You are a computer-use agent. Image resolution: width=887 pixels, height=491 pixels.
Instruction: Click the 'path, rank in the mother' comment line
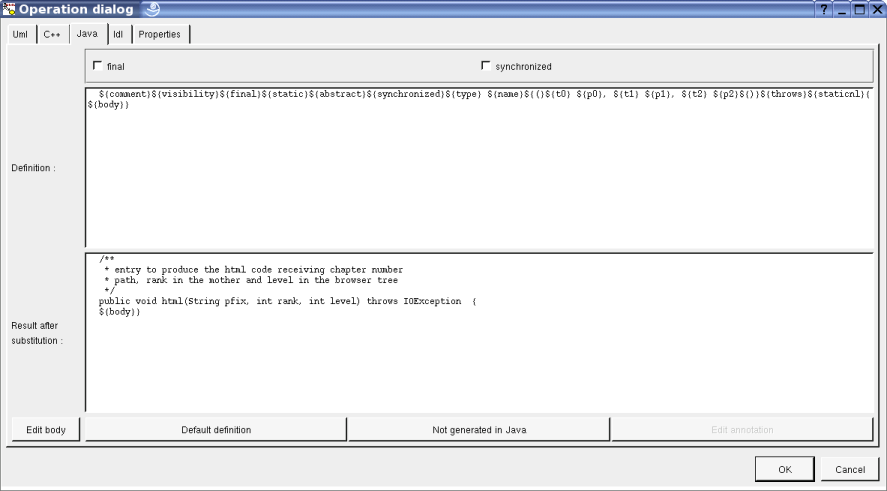click(x=251, y=281)
